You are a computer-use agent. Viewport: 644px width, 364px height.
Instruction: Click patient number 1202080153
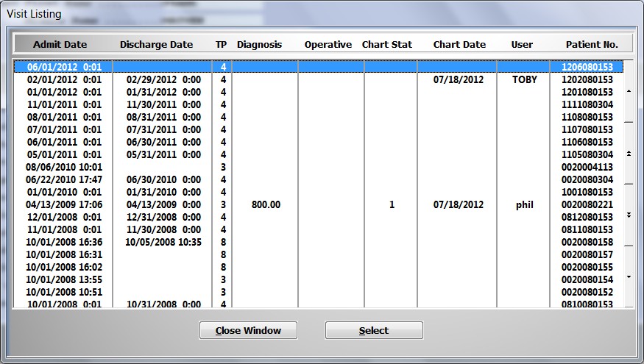point(587,79)
